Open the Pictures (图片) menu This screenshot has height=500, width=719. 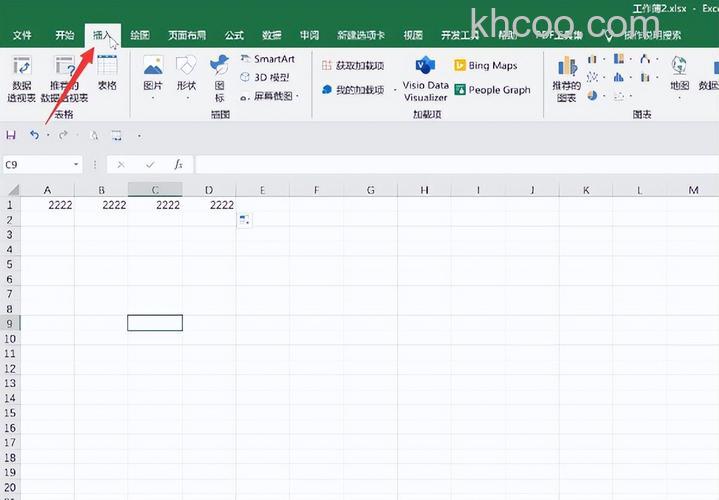[153, 77]
